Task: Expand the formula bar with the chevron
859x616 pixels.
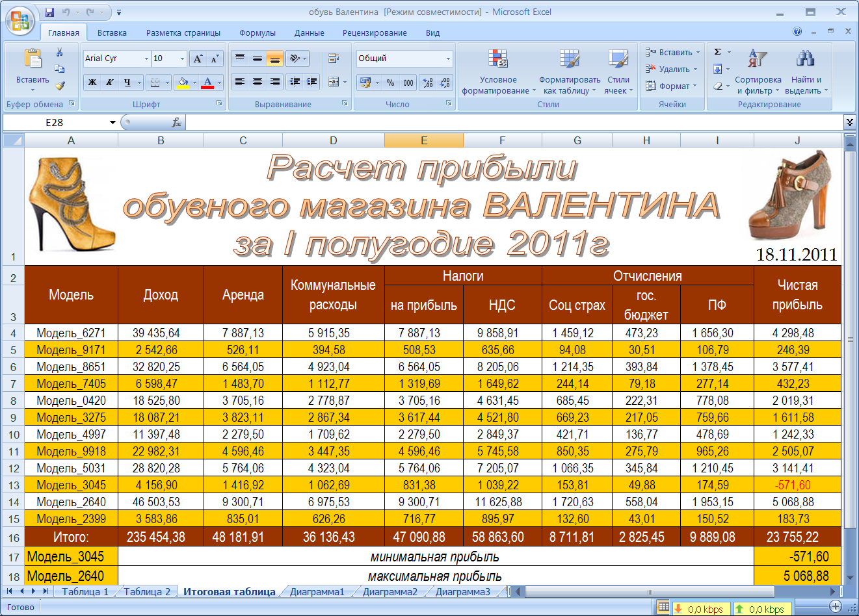Action: [x=849, y=122]
